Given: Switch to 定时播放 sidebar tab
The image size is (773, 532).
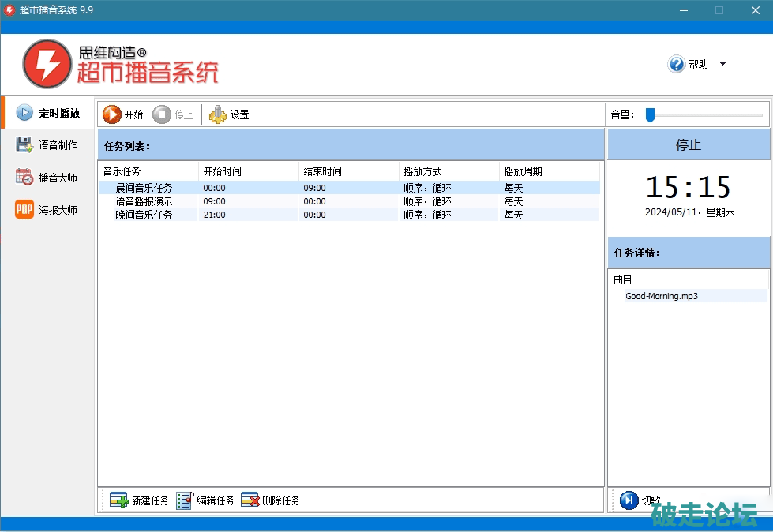Looking at the screenshot, I should pyautogui.click(x=48, y=113).
